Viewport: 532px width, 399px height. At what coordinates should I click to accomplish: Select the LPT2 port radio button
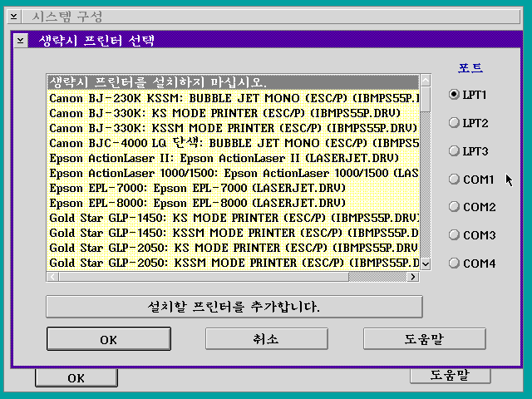468,122
